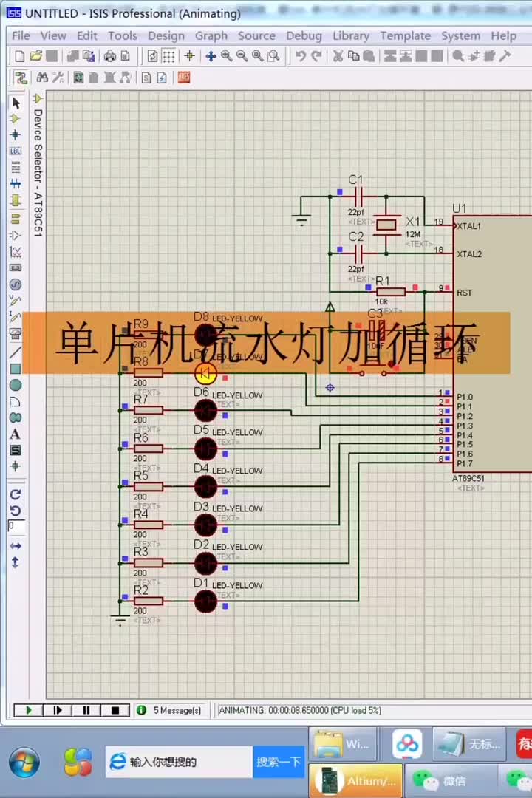Screen dimensions: 532x798
Task: Click the AT89C51 chip U1
Action: click(x=492, y=344)
